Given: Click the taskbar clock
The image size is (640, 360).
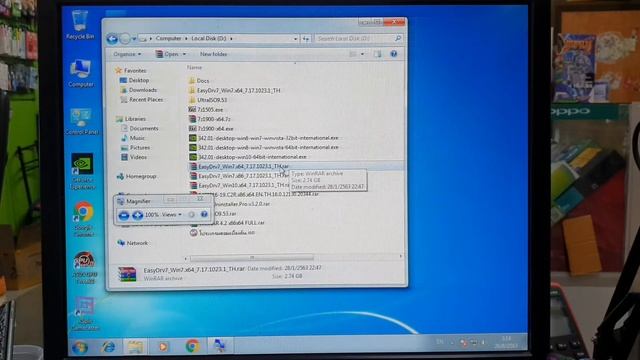Looking at the screenshot, I should (507, 342).
